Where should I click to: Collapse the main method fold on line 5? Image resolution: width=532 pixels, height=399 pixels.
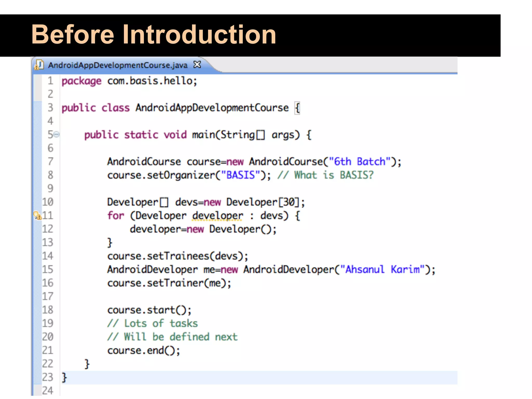[x=57, y=135]
